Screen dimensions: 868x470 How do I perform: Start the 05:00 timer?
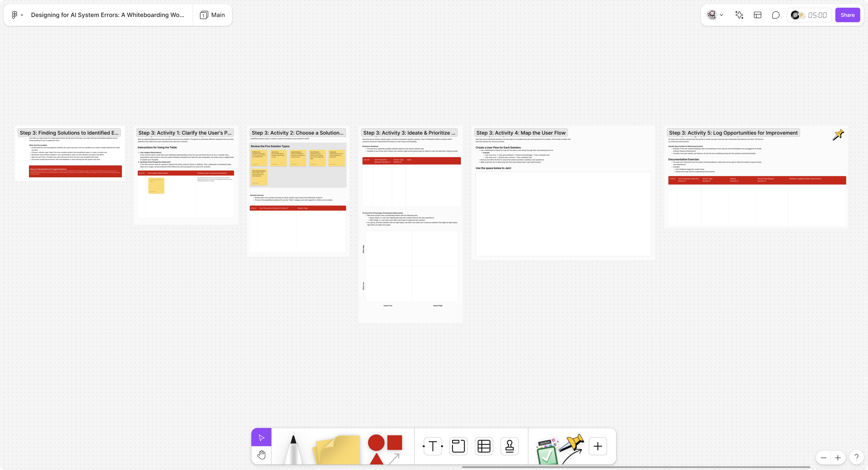(x=817, y=15)
